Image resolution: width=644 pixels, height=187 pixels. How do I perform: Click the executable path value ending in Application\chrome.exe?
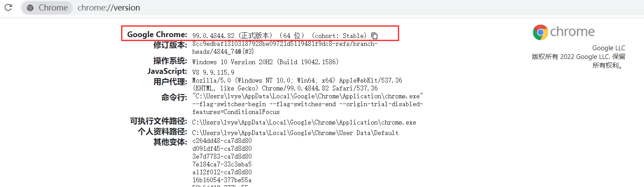(x=304, y=122)
